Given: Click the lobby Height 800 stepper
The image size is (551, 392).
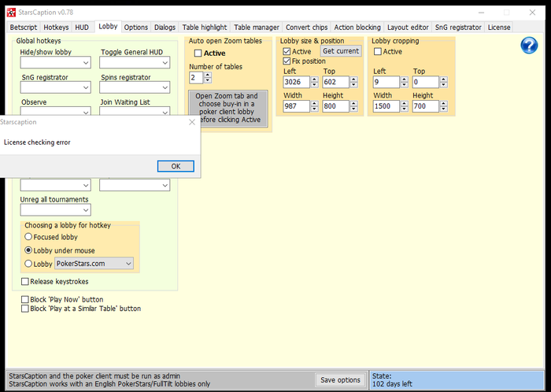Looking at the screenshot, I should [354, 106].
